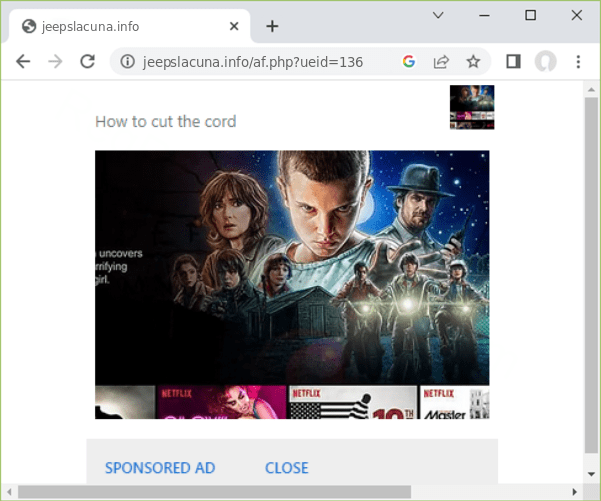Image resolution: width=601 pixels, height=501 pixels.
Task: Click the forward navigation arrow
Action: coord(55,62)
